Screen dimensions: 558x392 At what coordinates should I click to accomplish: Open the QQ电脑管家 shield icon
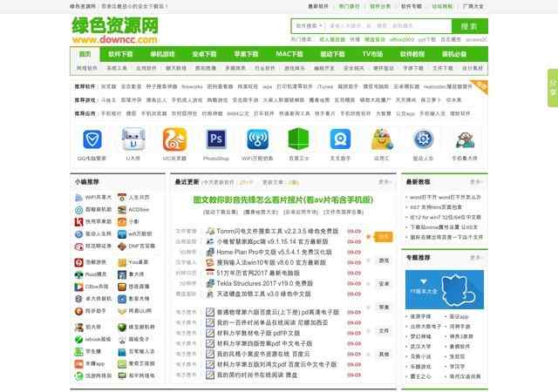92,139
